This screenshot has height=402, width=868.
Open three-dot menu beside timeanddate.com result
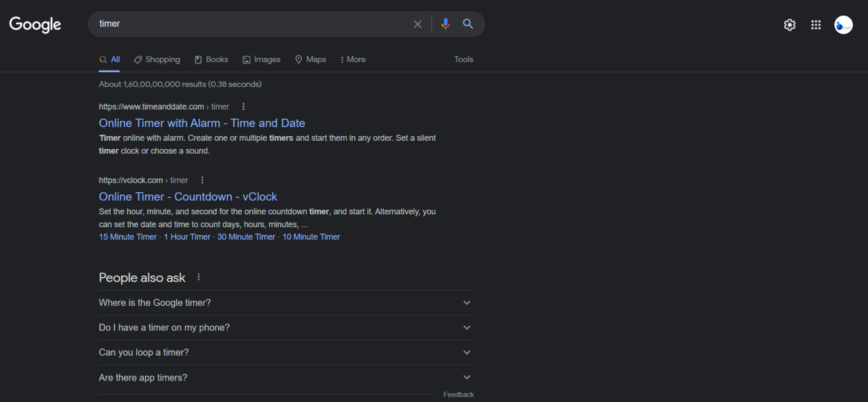coord(243,106)
